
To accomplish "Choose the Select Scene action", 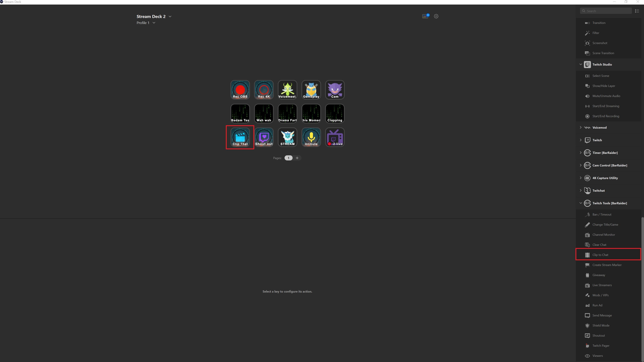I will tap(609, 76).
